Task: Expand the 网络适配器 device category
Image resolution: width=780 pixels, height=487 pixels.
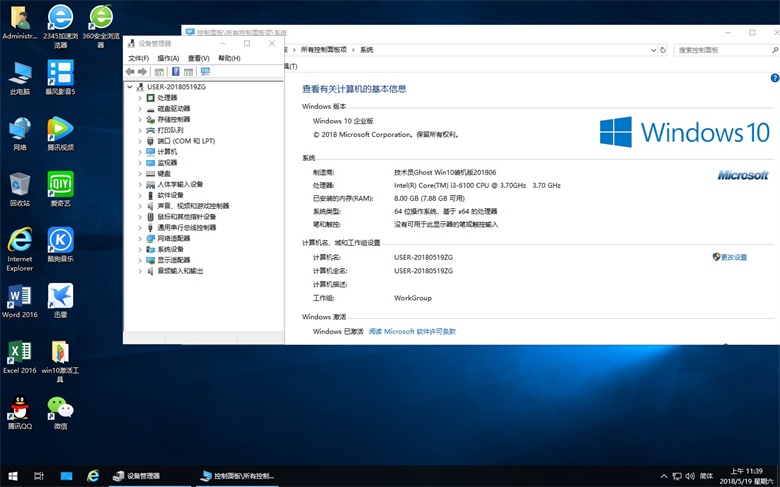Action: click(x=140, y=238)
